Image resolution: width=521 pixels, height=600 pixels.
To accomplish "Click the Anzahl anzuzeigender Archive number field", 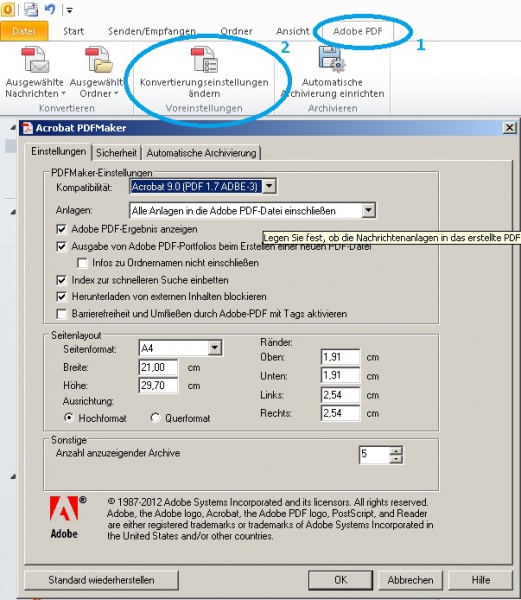I will tap(374, 454).
